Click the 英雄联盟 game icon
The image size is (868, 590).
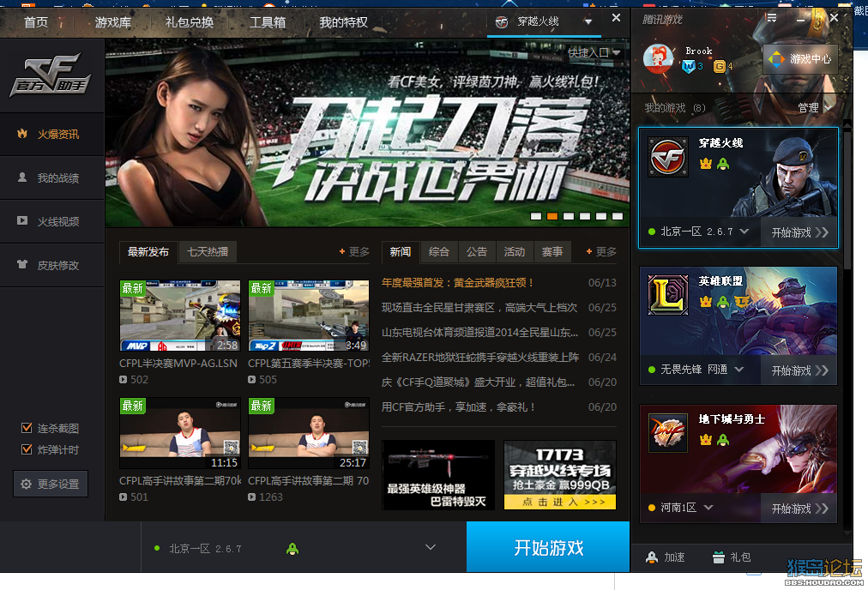pyautogui.click(x=668, y=295)
